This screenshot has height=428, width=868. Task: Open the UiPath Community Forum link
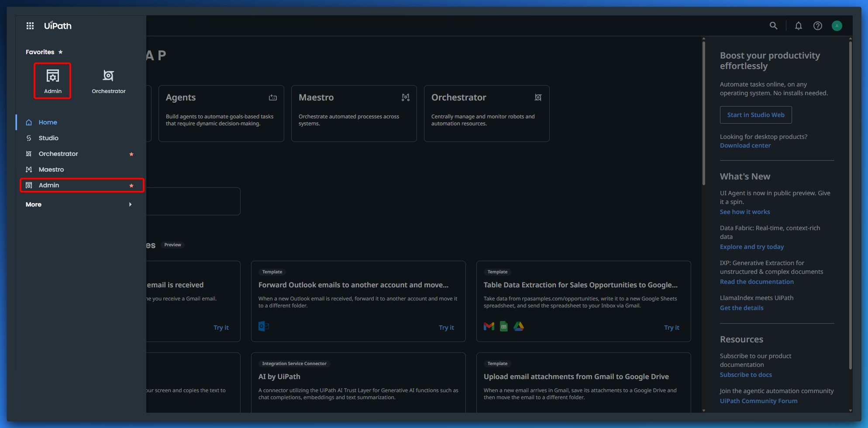(x=758, y=401)
